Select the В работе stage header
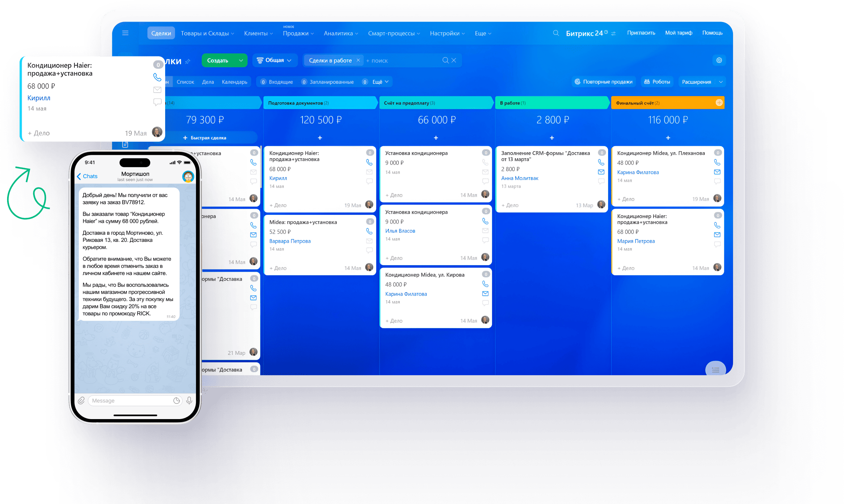The width and height of the screenshot is (844, 504). pyautogui.click(x=552, y=103)
